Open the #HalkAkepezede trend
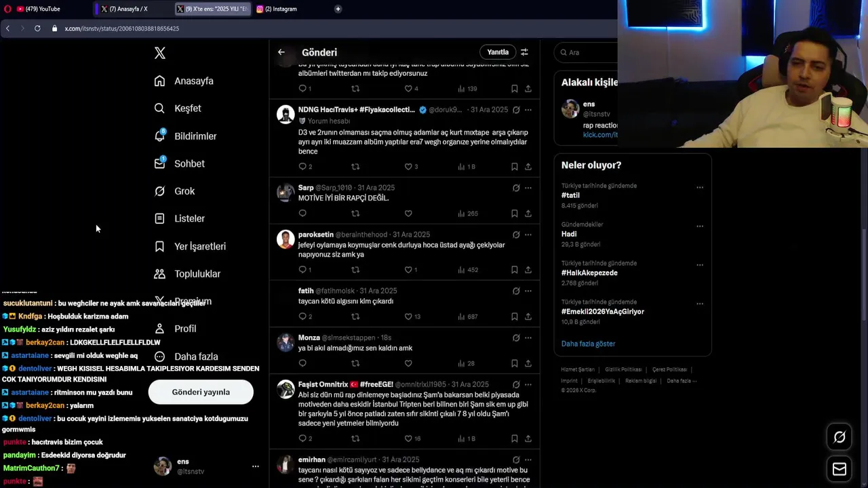The width and height of the screenshot is (868, 488). click(x=589, y=272)
